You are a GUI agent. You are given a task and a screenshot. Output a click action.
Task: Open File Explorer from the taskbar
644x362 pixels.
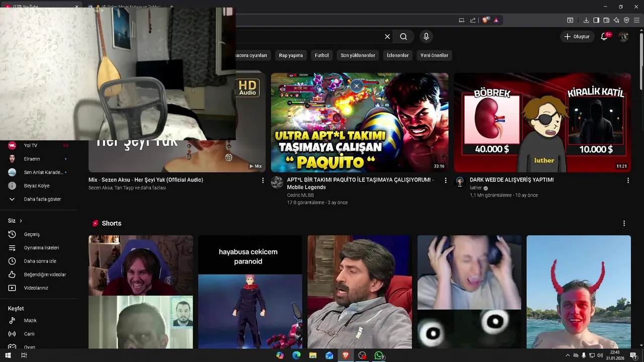pos(313,355)
